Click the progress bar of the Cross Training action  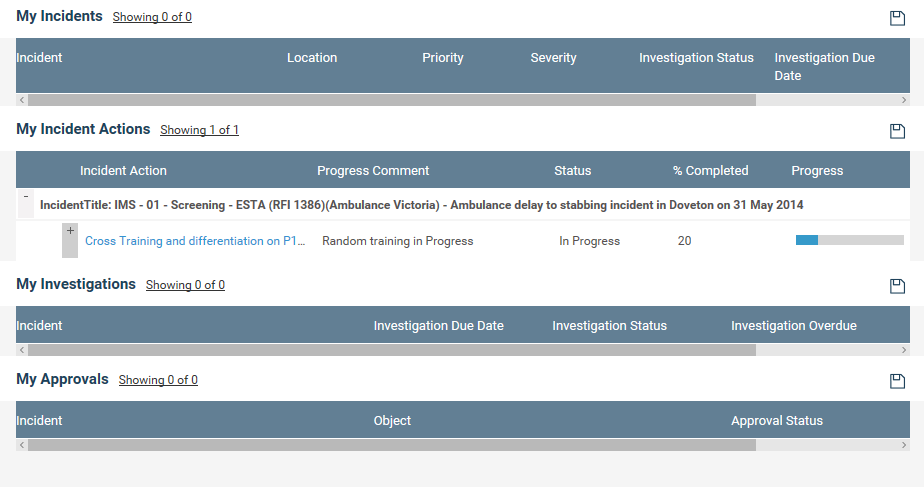tap(850, 240)
